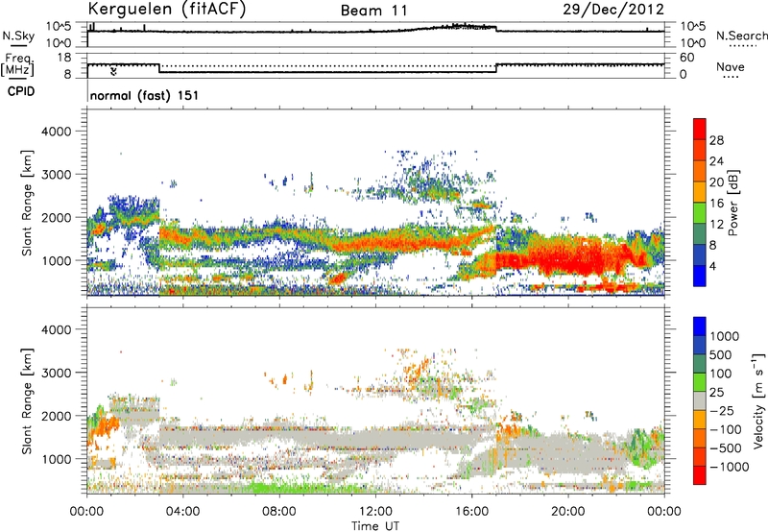Click the "12:00" time axis label

(375, 512)
